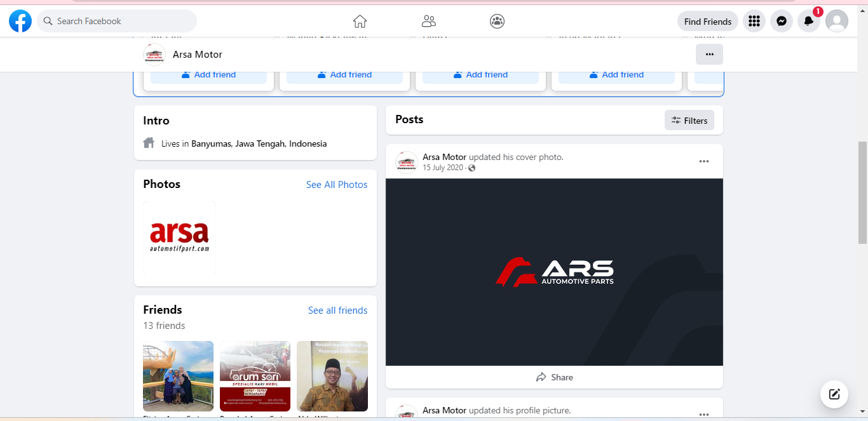Open the three-dot menu in profile header bar
Screen dimensions: 868x421
click(x=709, y=54)
